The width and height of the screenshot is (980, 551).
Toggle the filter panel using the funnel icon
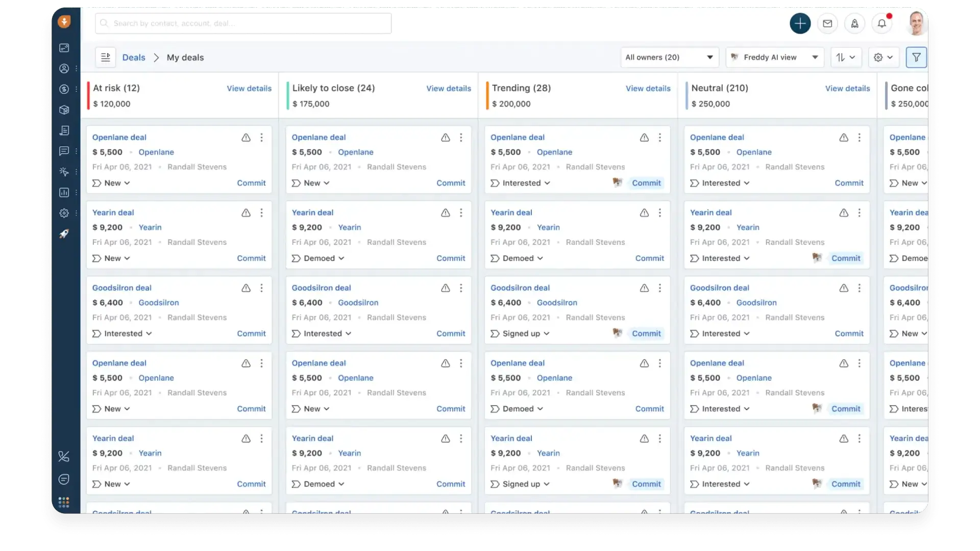coord(916,57)
